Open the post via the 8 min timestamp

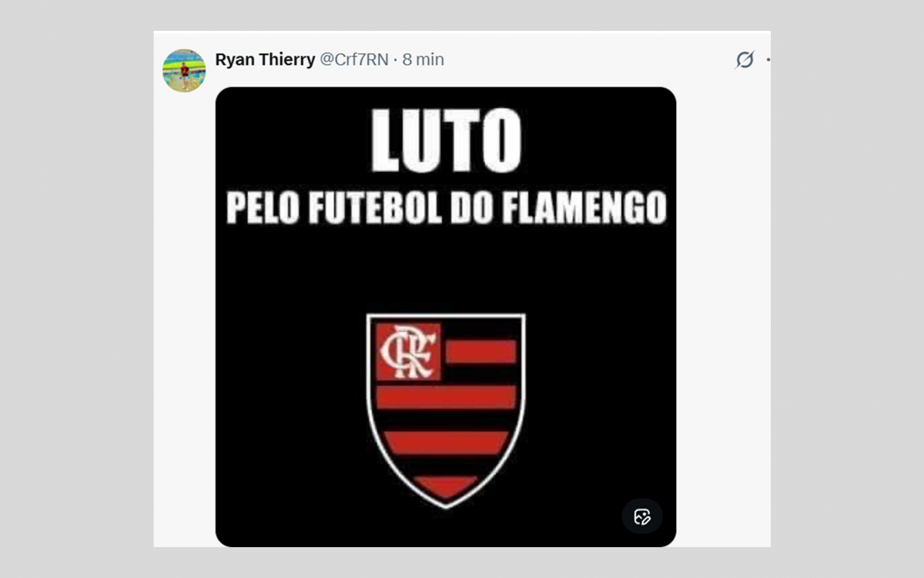(423, 59)
